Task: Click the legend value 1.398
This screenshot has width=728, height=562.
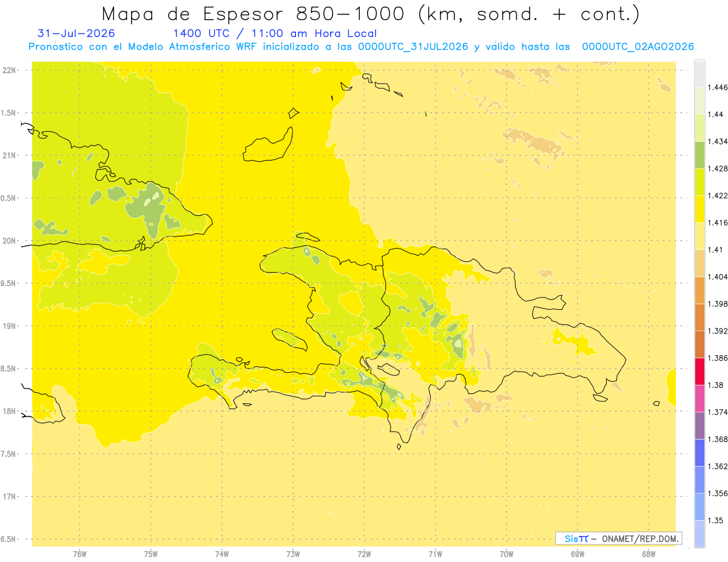Action: (x=718, y=304)
